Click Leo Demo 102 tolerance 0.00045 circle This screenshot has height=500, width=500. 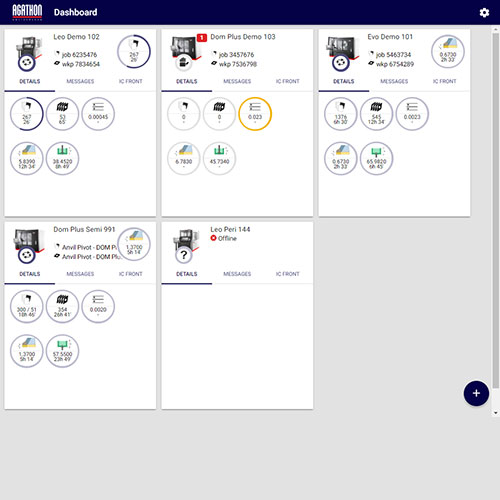click(x=98, y=114)
